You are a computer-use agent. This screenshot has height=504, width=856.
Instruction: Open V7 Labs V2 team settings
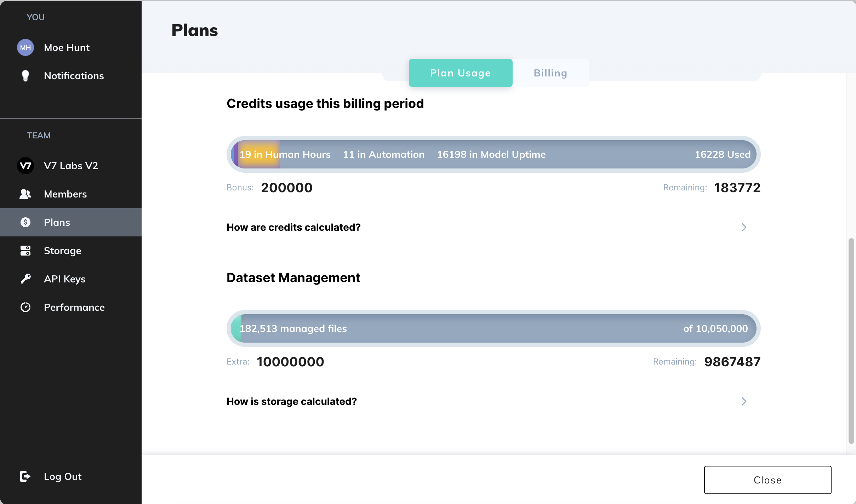point(71,166)
